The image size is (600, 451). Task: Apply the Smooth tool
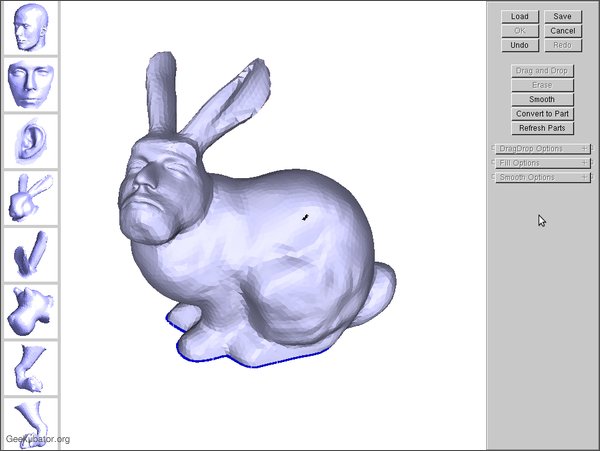[x=542, y=99]
